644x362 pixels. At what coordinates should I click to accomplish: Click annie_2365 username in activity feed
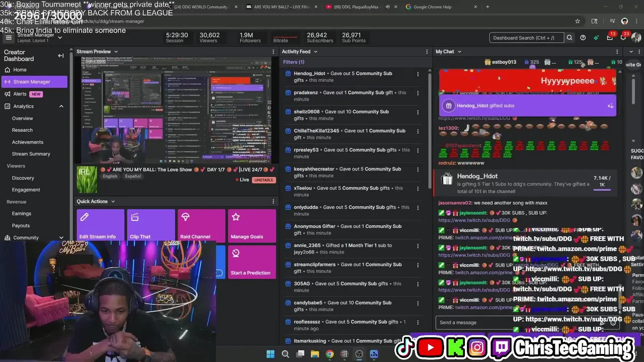pyautogui.click(x=307, y=245)
